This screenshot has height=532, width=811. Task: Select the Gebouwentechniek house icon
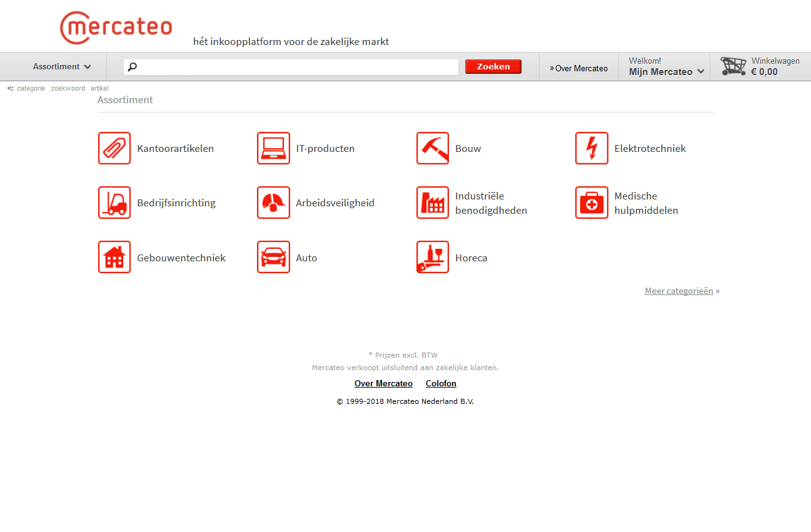[114, 257]
